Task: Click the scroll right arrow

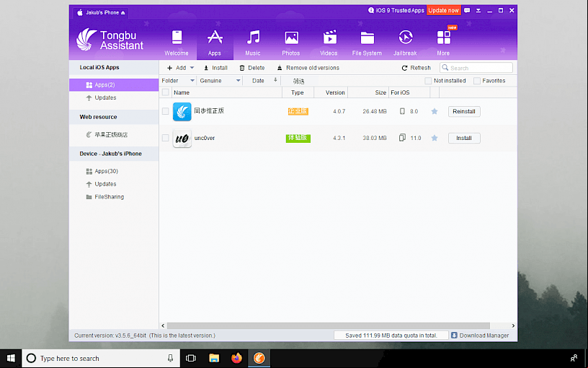Action: click(513, 325)
